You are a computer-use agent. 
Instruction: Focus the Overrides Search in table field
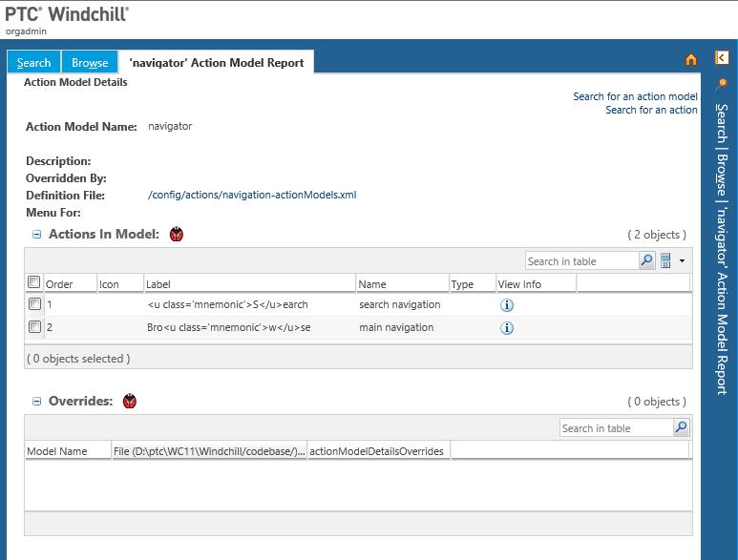pos(617,428)
